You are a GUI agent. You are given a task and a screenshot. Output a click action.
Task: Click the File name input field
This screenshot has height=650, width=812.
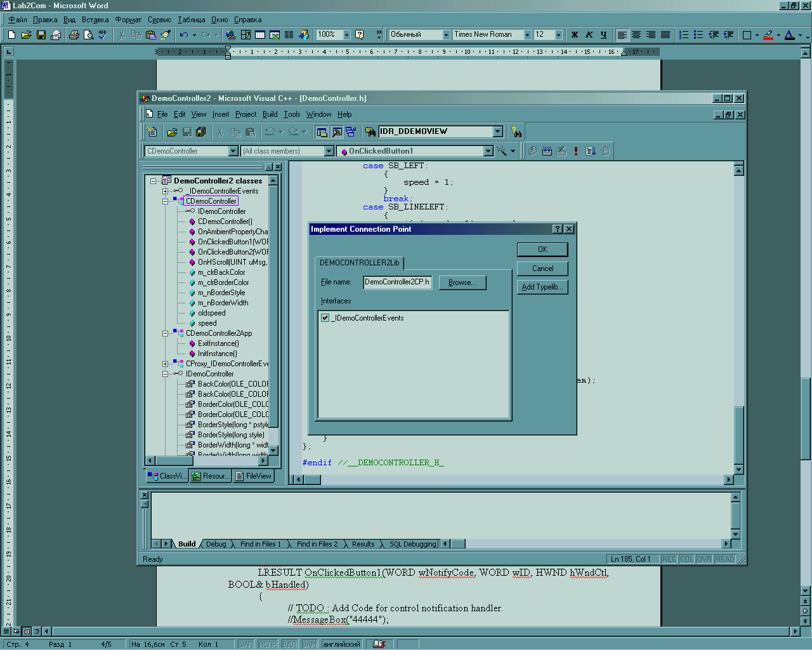tap(398, 282)
